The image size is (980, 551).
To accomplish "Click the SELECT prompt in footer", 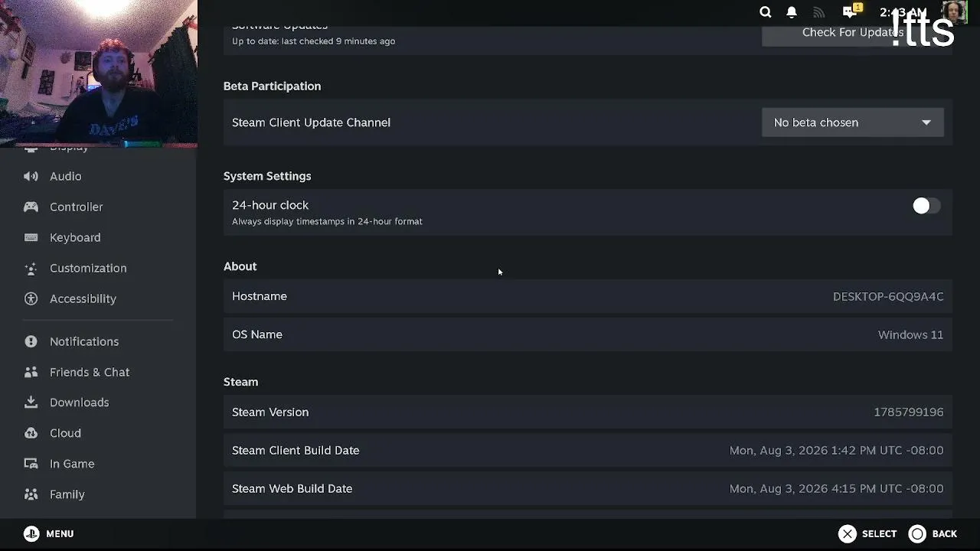I will click(867, 534).
